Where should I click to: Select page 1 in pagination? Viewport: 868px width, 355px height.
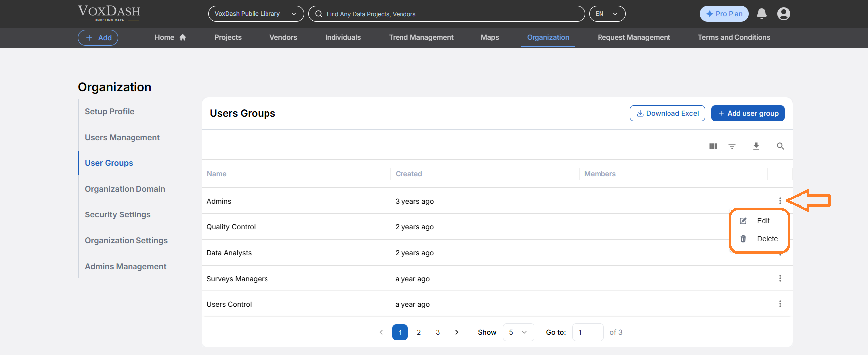click(400, 332)
